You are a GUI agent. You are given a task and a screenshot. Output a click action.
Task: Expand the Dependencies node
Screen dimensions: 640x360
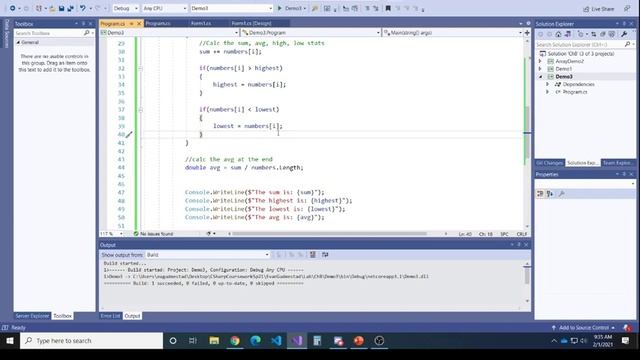pyautogui.click(x=548, y=84)
